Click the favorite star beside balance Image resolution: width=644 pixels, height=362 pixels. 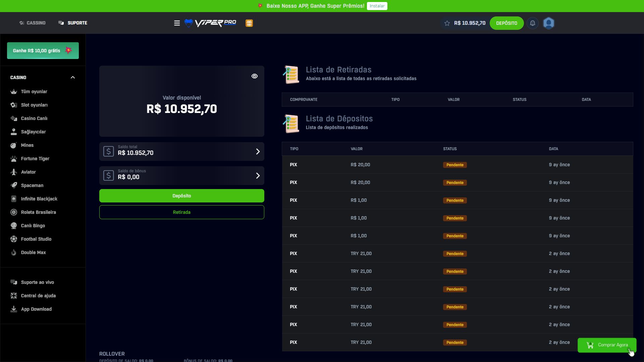447,23
